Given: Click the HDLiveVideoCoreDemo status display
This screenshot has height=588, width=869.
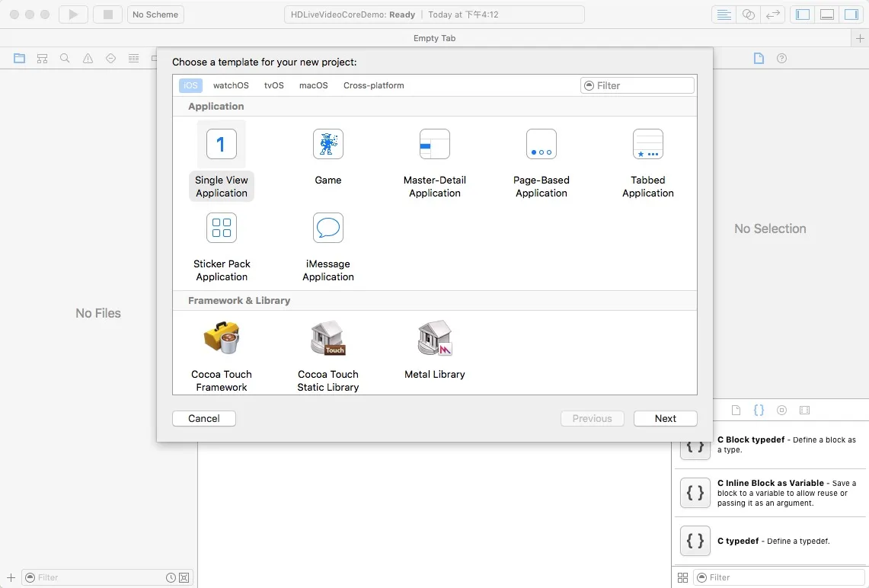Looking at the screenshot, I should point(434,14).
